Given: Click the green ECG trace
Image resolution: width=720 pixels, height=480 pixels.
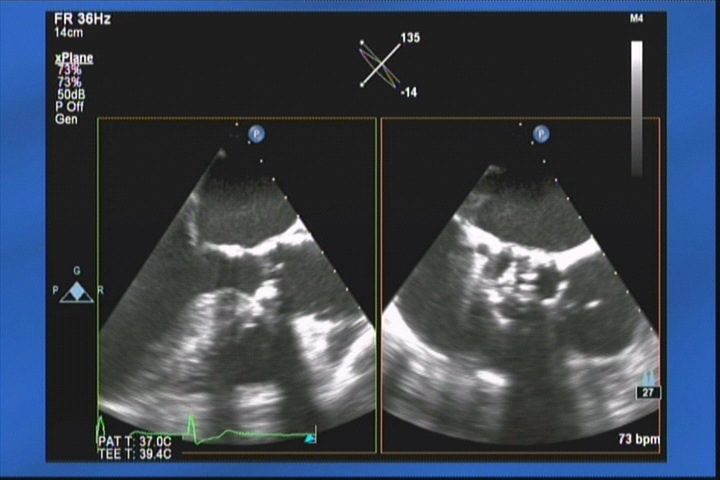Looking at the screenshot, I should pyautogui.click(x=205, y=431).
